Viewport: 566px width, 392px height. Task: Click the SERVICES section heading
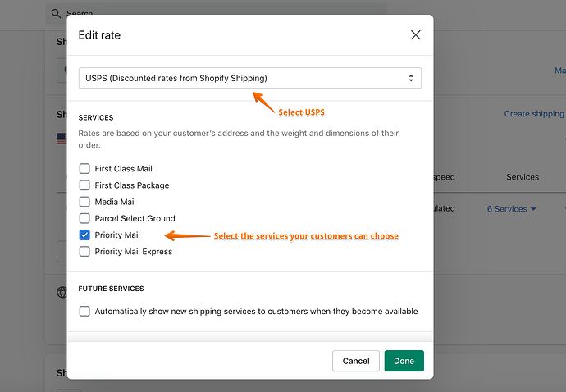tap(96, 118)
